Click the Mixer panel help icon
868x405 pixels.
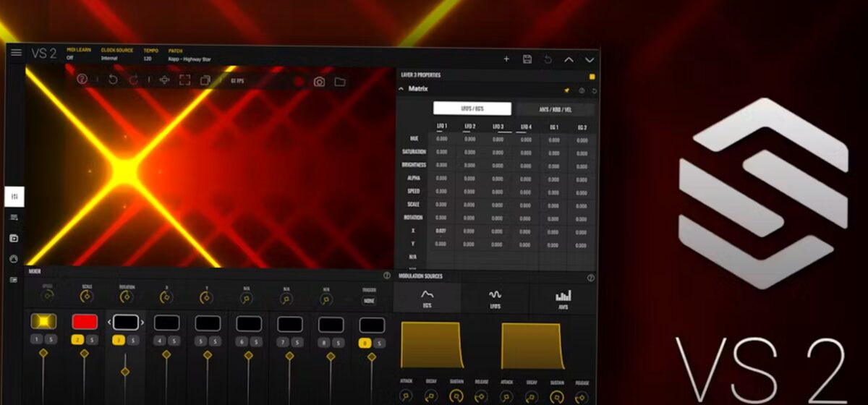coord(387,276)
